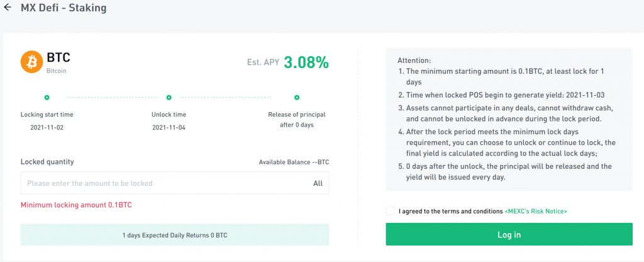Check the terms and conditions agreement box
Image resolution: width=644 pixels, height=262 pixels.
390,211
